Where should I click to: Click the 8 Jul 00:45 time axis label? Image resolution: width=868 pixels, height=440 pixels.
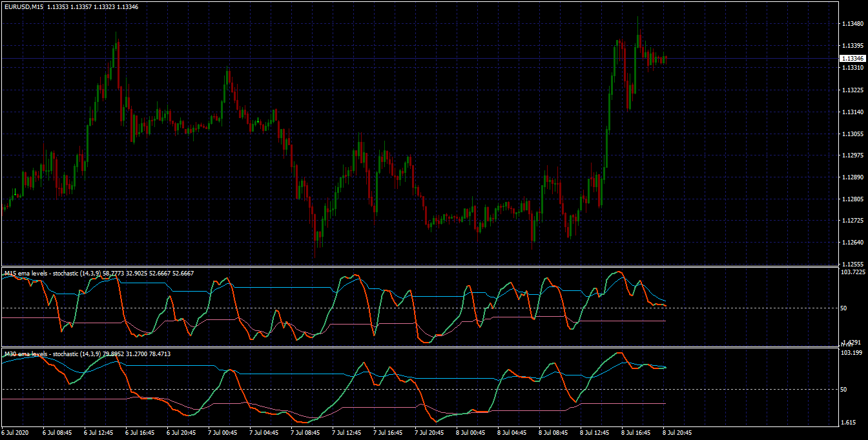pos(471,433)
